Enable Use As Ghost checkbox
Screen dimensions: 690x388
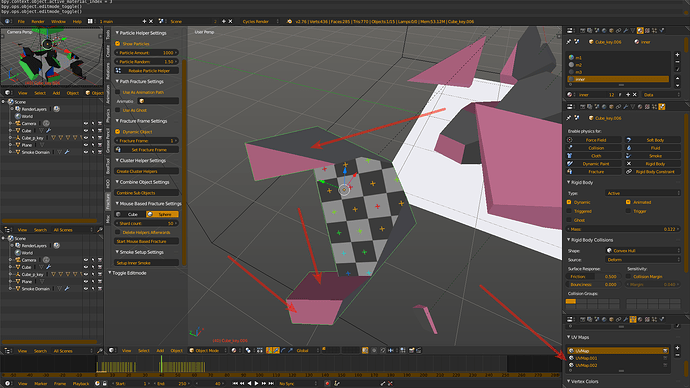[x=117, y=110]
